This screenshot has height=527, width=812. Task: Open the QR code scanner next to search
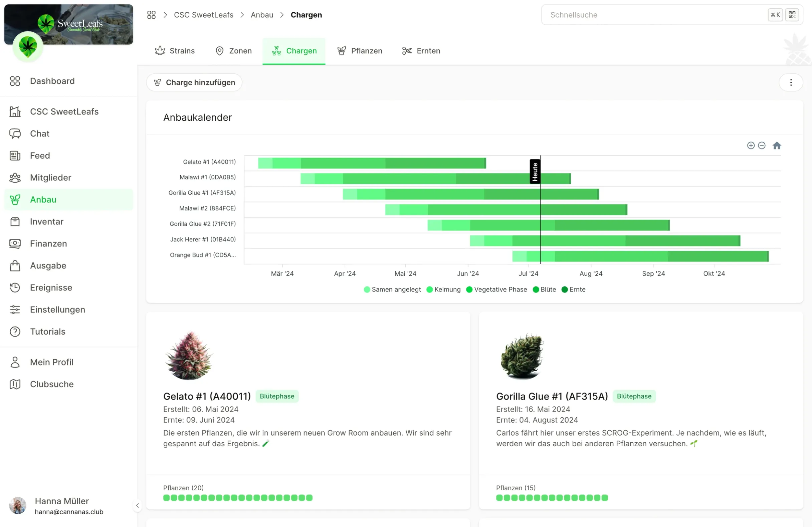[792, 15]
